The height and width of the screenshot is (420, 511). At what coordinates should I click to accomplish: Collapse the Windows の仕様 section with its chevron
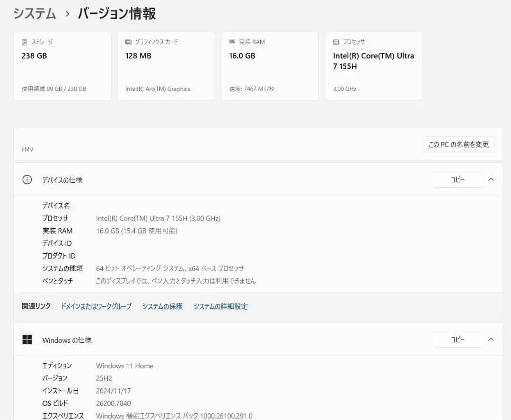coord(491,340)
